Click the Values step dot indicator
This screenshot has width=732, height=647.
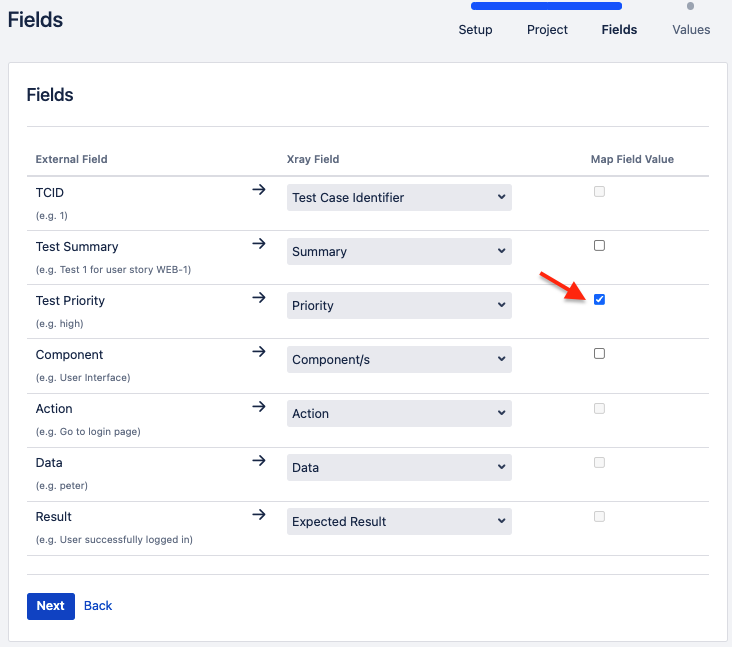tap(690, 6)
